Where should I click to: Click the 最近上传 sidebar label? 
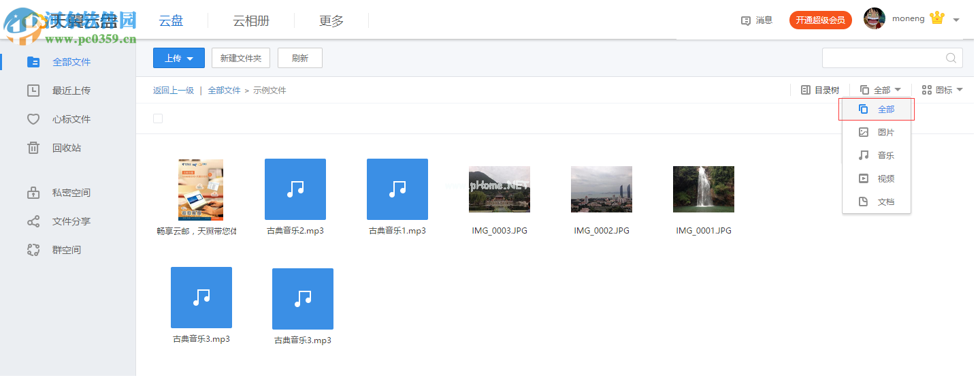coord(71,91)
